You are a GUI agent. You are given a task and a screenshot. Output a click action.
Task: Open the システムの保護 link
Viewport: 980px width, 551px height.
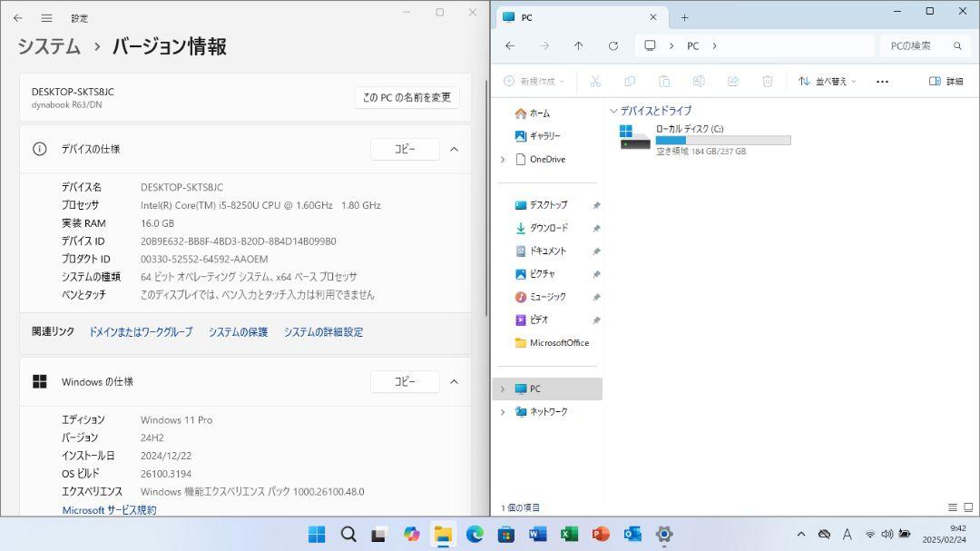(238, 332)
